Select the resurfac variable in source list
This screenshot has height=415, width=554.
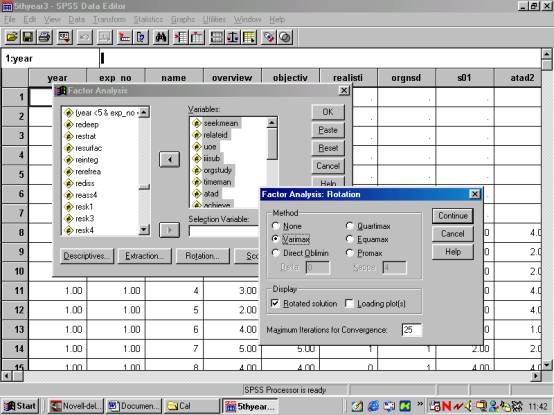click(x=88, y=148)
